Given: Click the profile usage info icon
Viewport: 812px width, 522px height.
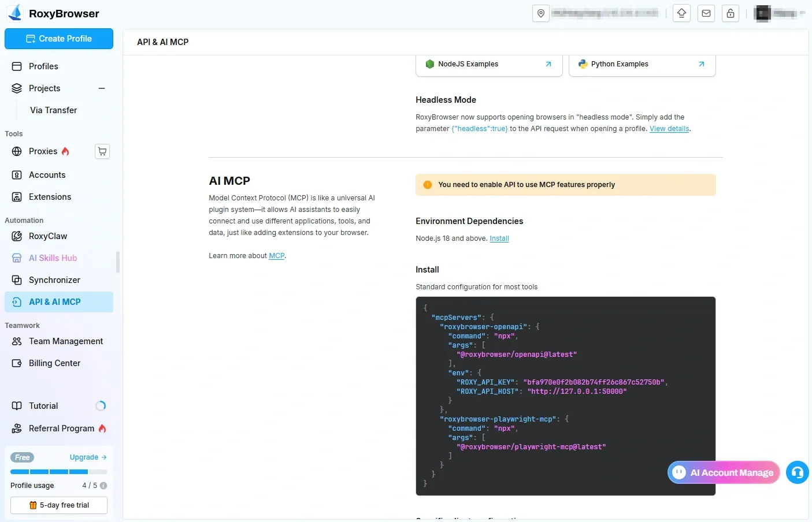Looking at the screenshot, I should (103, 486).
